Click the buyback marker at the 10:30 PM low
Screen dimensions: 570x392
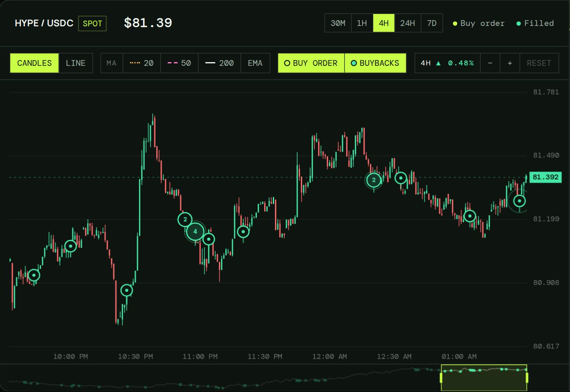coord(127,290)
